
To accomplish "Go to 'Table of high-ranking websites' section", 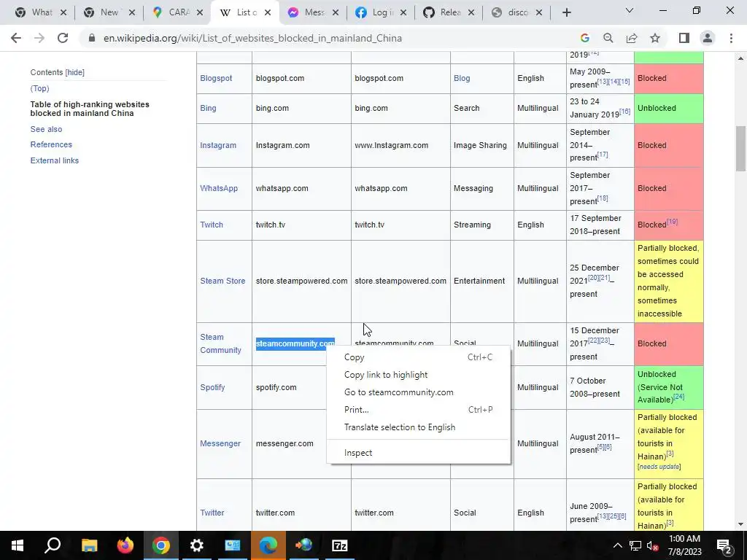I will click(x=90, y=109).
